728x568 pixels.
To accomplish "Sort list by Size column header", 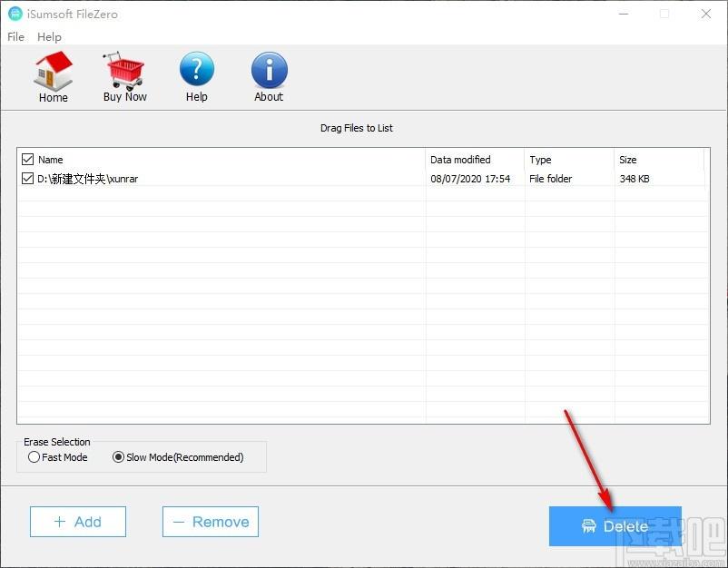I will (x=628, y=160).
